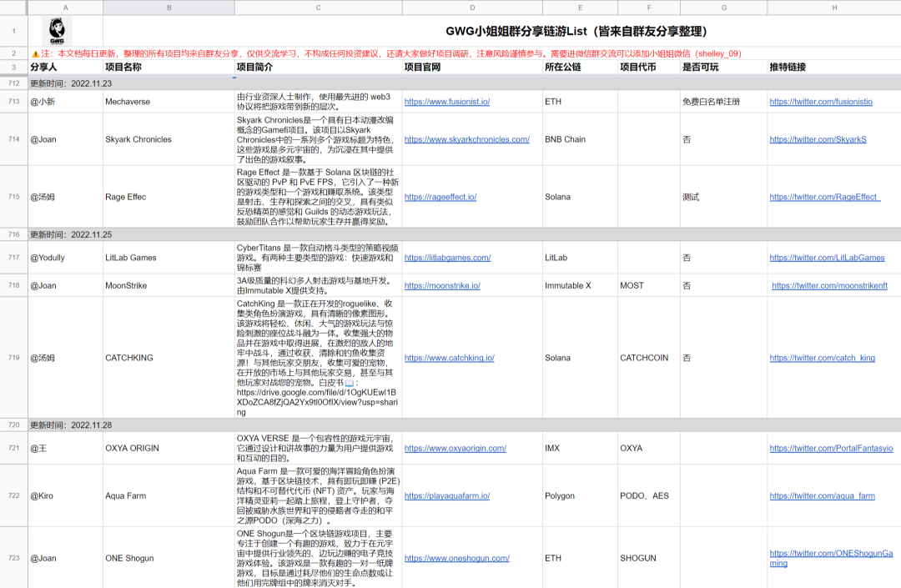Open twitter.com/aqua_farm link

click(x=822, y=495)
